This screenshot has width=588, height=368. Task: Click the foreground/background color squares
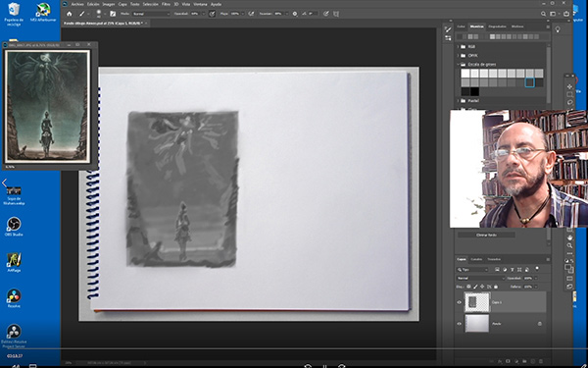point(569,269)
